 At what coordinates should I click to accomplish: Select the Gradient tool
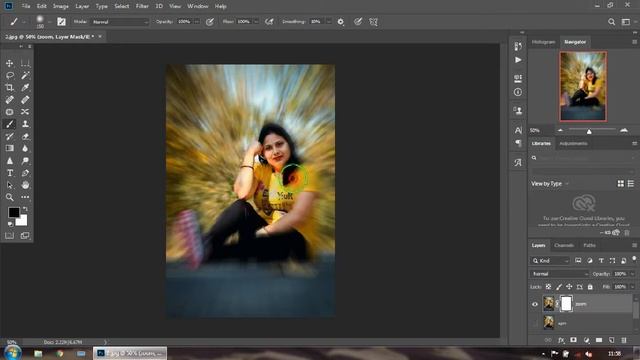tap(9, 149)
